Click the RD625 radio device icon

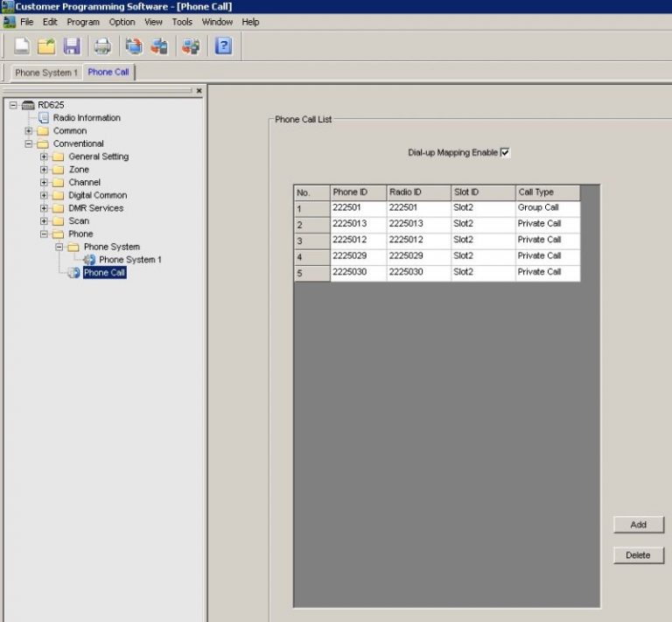[x=28, y=105]
